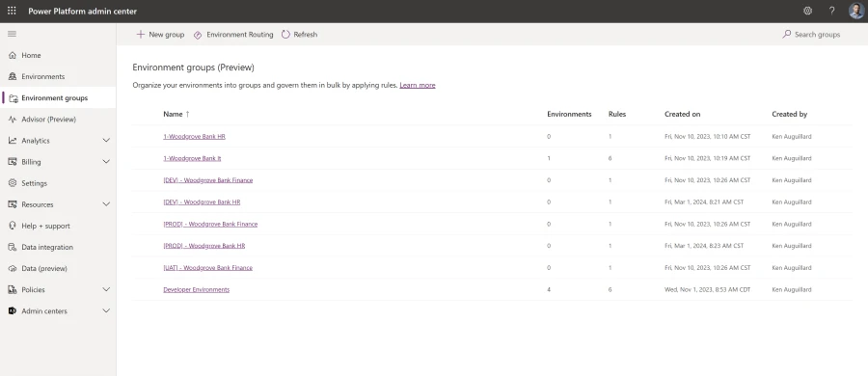Open 1-Woodgrove Bank It group

click(x=192, y=158)
